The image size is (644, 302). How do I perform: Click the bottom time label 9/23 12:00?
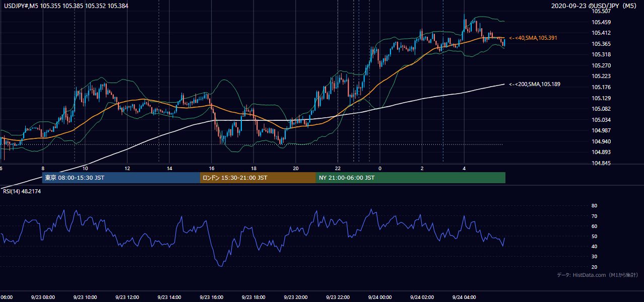click(x=126, y=297)
